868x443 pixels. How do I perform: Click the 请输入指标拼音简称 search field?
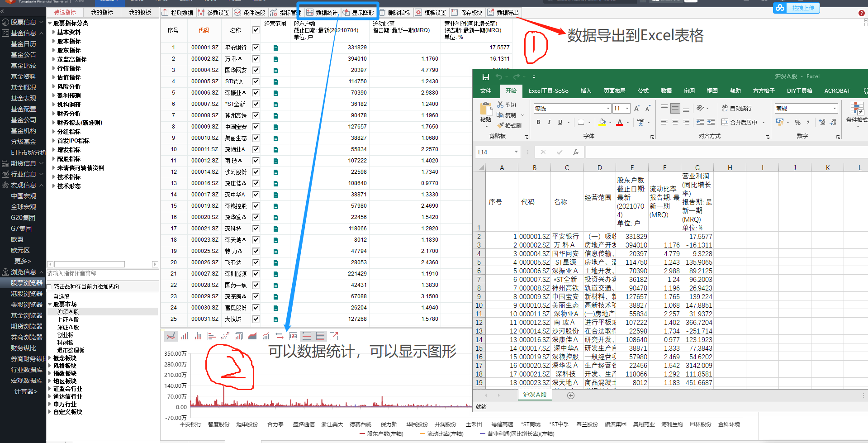pyautogui.click(x=103, y=274)
